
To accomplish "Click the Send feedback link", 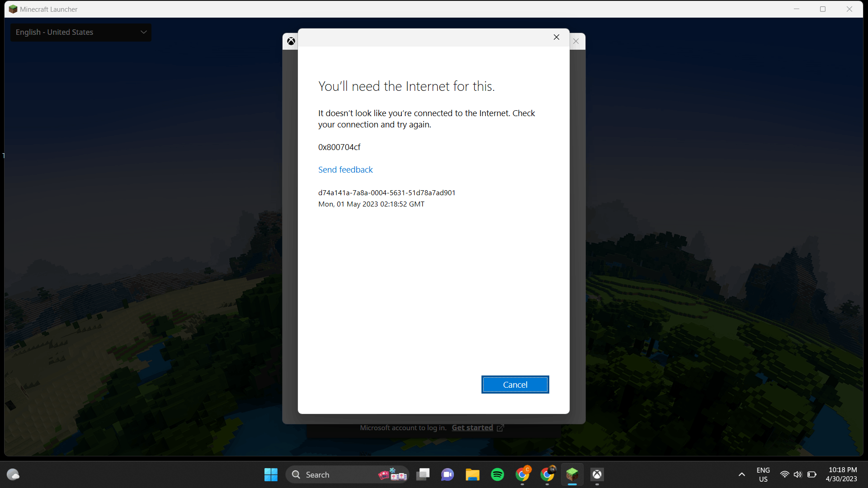I will point(346,169).
